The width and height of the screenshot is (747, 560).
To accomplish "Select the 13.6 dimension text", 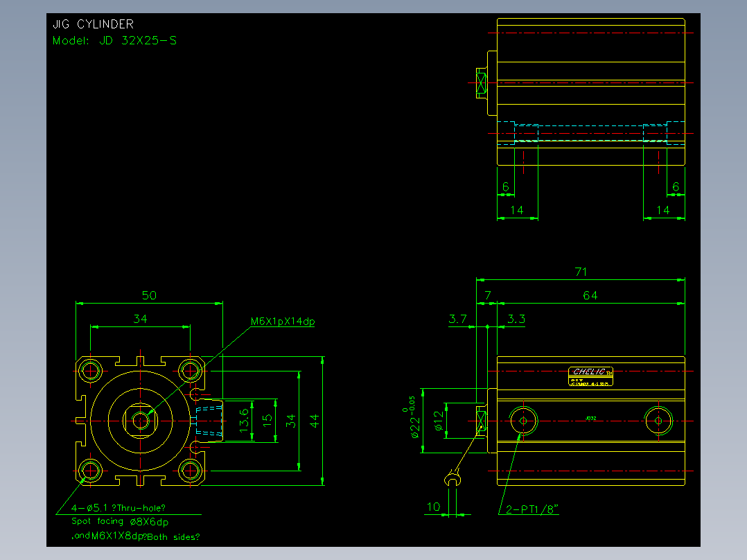I will tap(244, 421).
